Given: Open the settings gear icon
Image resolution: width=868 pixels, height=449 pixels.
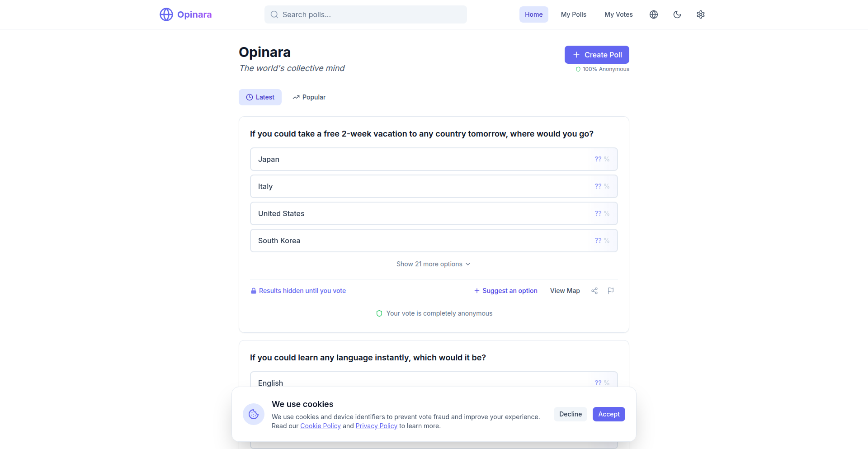Looking at the screenshot, I should click(700, 14).
